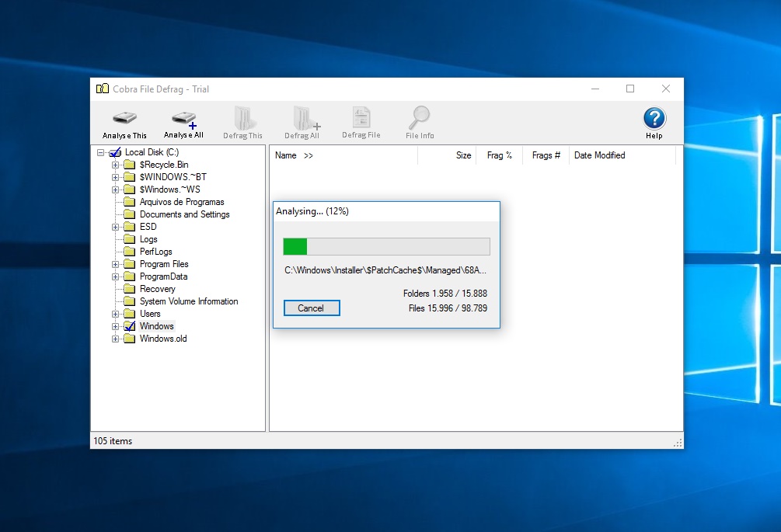This screenshot has width=781, height=532.
Task: Click the "Files 15.996 / 98.789" counter
Action: pyautogui.click(x=448, y=308)
